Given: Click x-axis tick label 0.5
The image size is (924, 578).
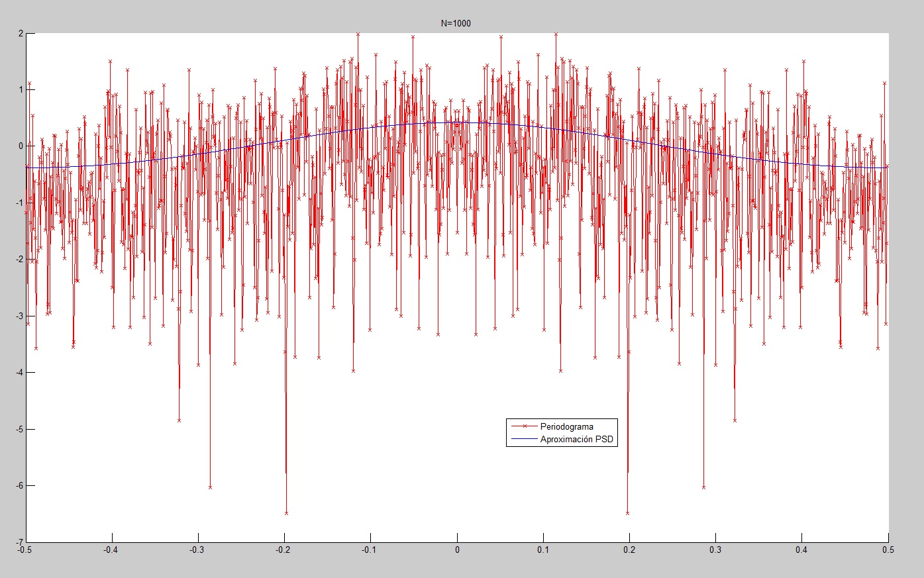Looking at the screenshot, I should (x=888, y=550).
